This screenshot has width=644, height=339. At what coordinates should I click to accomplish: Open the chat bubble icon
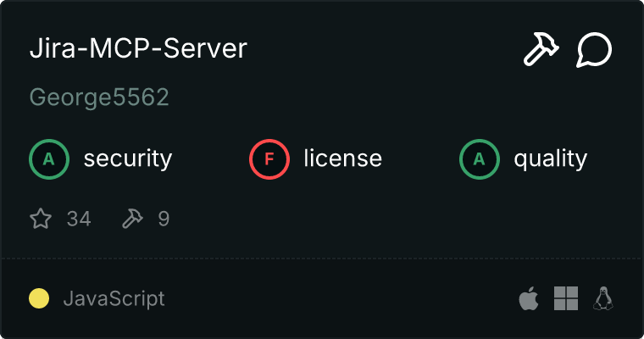tap(594, 50)
